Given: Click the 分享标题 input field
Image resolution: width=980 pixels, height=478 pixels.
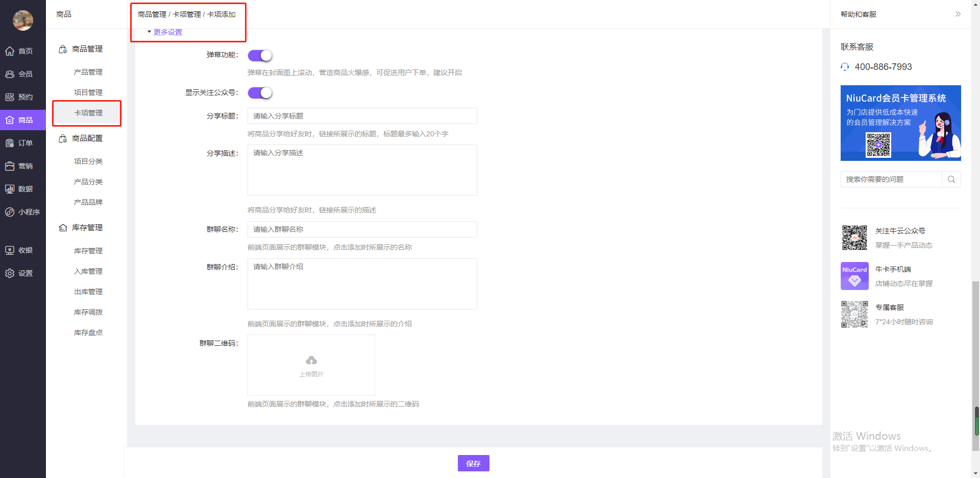Looking at the screenshot, I should (x=362, y=116).
